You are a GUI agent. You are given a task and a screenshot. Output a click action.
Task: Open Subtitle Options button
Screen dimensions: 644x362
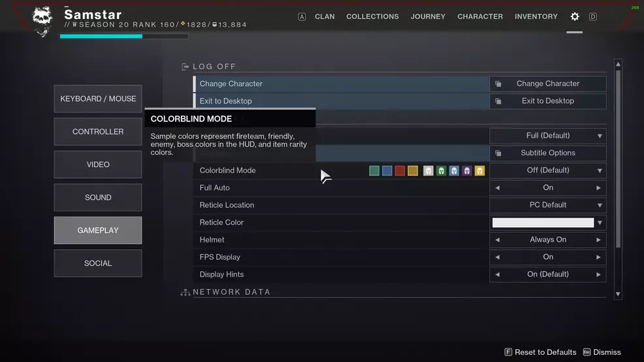click(548, 153)
